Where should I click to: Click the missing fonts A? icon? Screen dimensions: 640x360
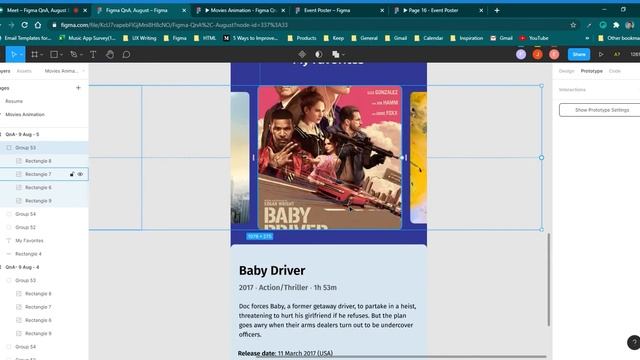coord(617,54)
